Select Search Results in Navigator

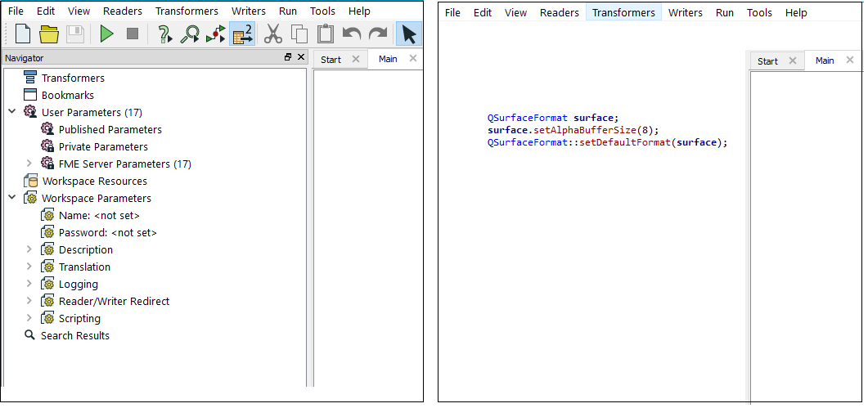(x=74, y=335)
